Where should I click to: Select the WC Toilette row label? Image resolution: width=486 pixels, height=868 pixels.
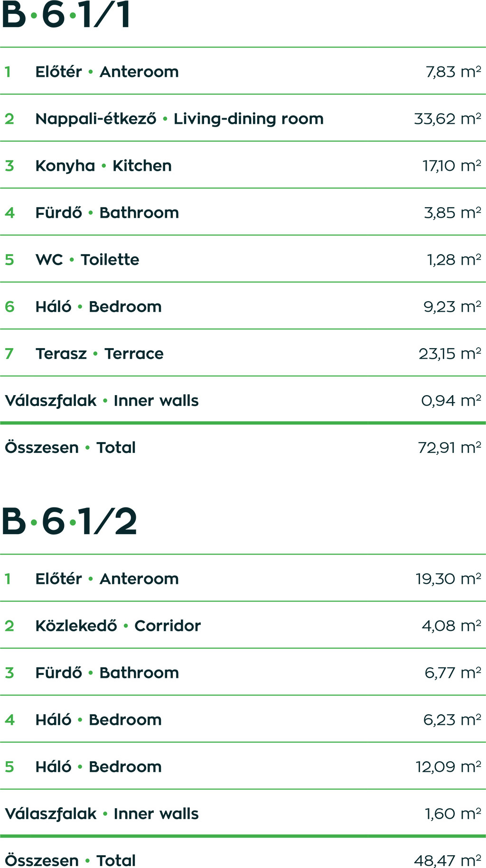(x=87, y=259)
